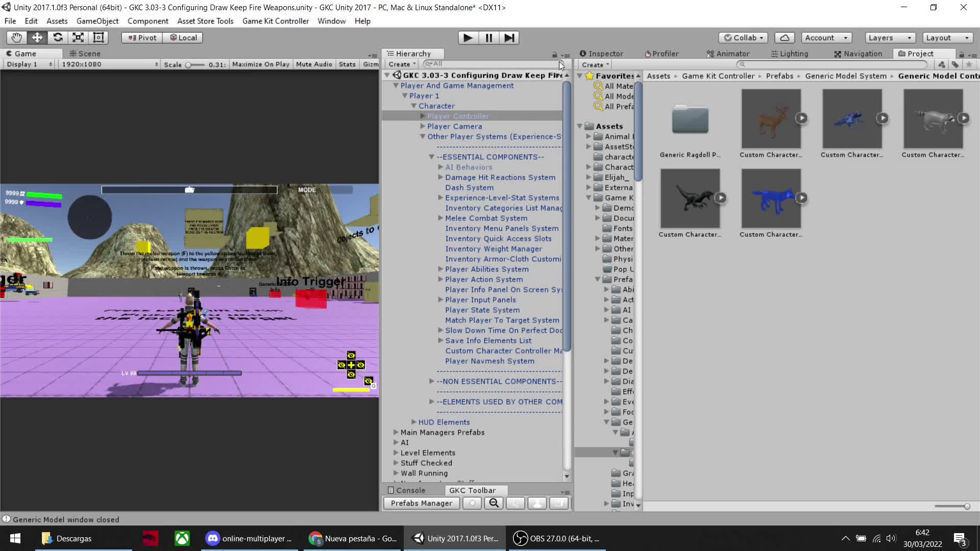Screen dimensions: 980x551
Task: Expand the AI Behaviors item in Hierarchy
Action: pyautogui.click(x=440, y=167)
